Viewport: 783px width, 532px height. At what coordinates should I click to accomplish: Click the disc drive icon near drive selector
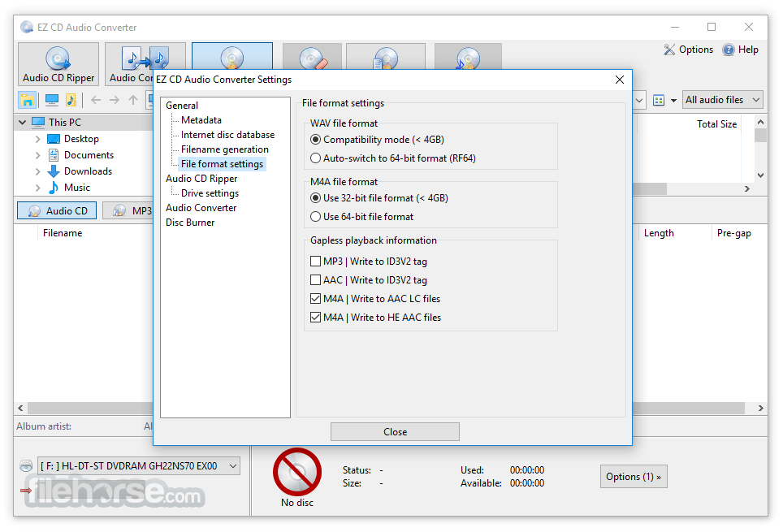click(26, 465)
